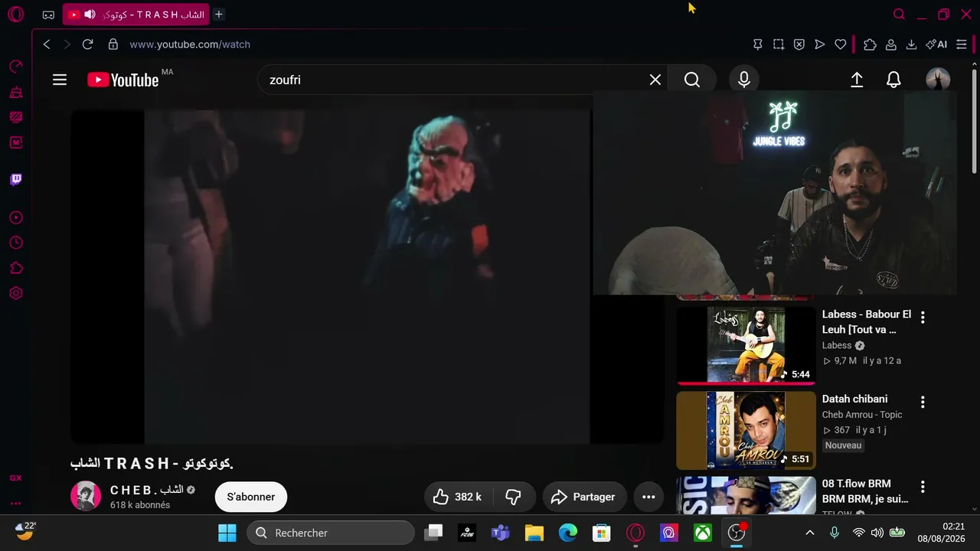
Task: Open the Opera GX main menu
Action: [15, 15]
